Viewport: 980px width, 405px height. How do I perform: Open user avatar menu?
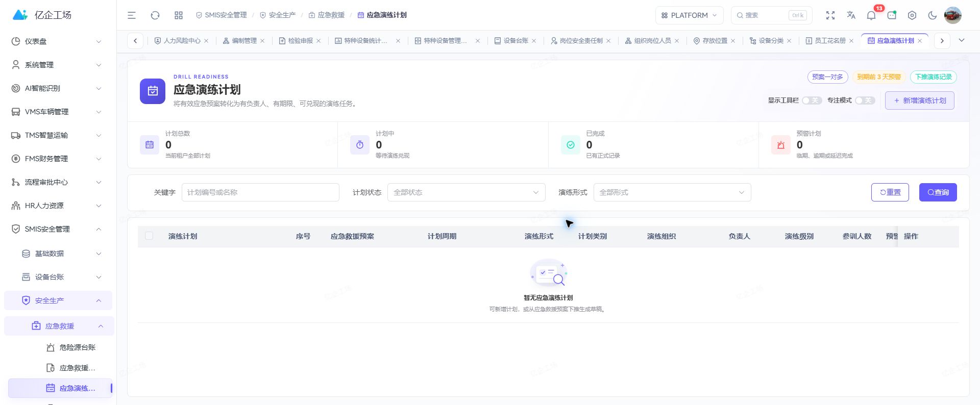pos(953,15)
